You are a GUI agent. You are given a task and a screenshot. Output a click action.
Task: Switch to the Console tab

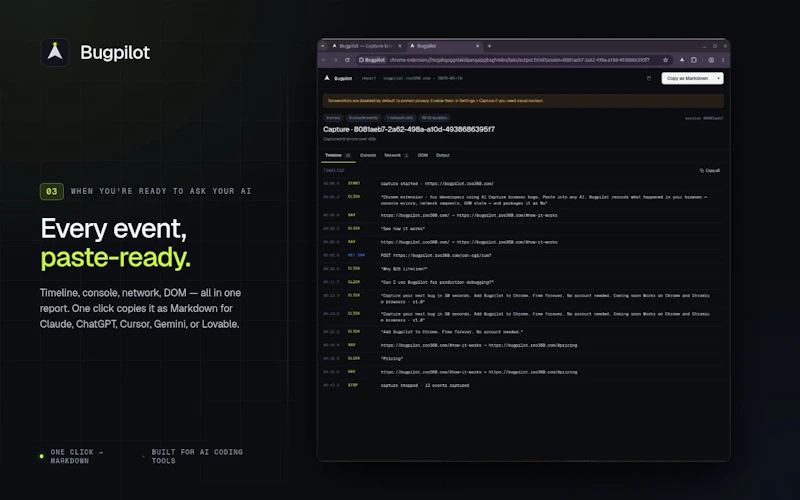point(368,155)
